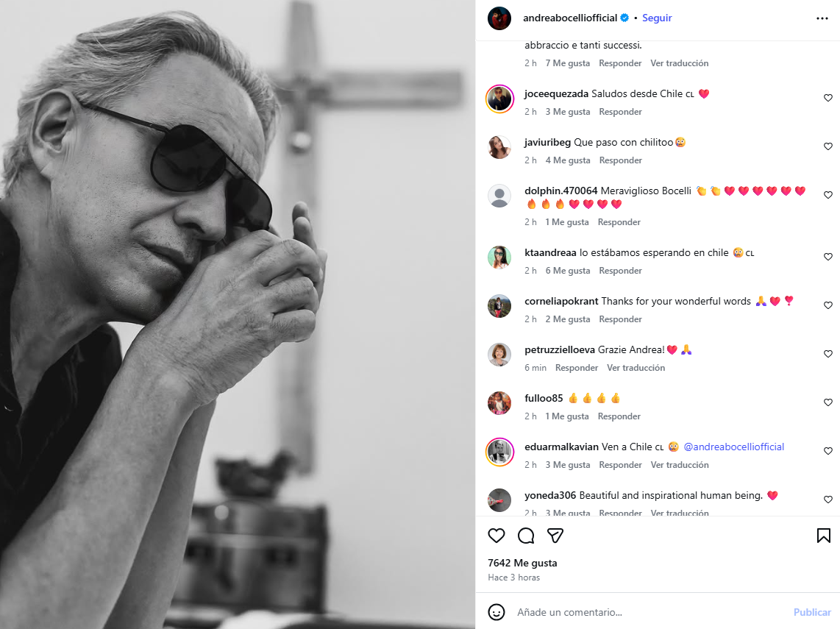
Task: Open fulloo85's profile picture
Action: [x=499, y=403]
